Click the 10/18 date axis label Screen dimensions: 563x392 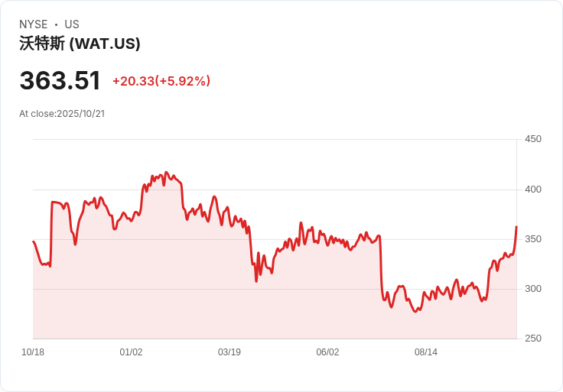point(33,352)
